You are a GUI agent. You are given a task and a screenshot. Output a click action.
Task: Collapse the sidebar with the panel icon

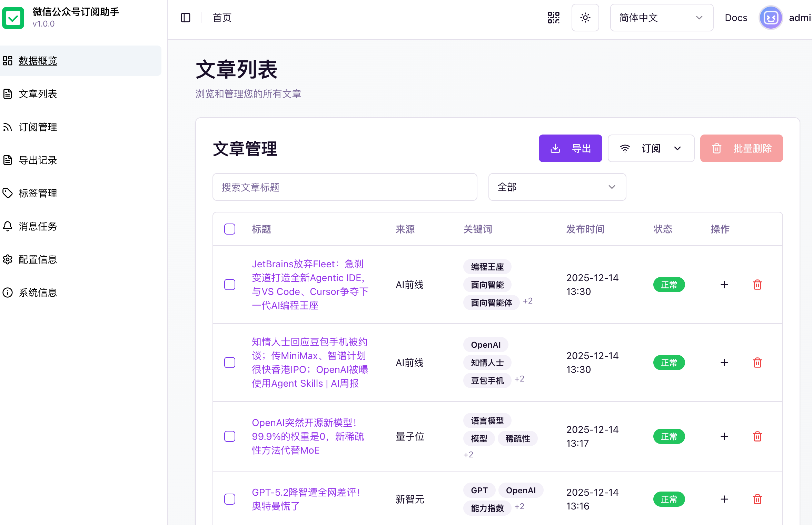point(185,18)
